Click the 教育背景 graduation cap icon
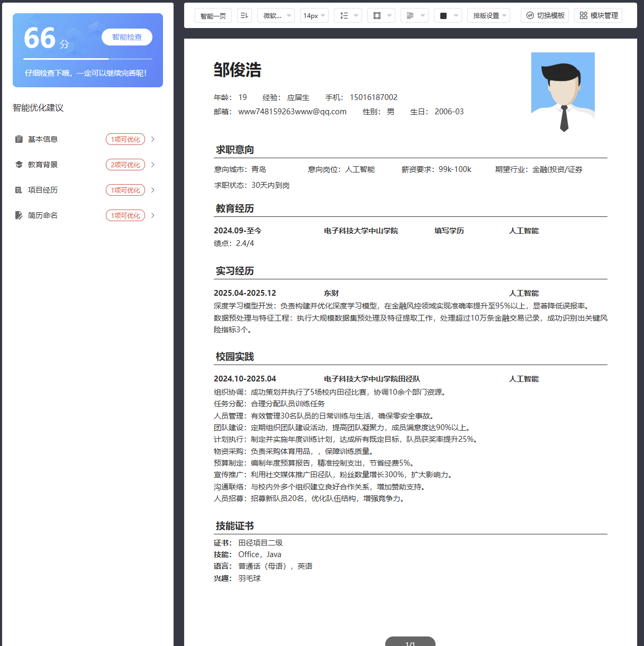Screen dimensions: 644x646 [x=19, y=165]
